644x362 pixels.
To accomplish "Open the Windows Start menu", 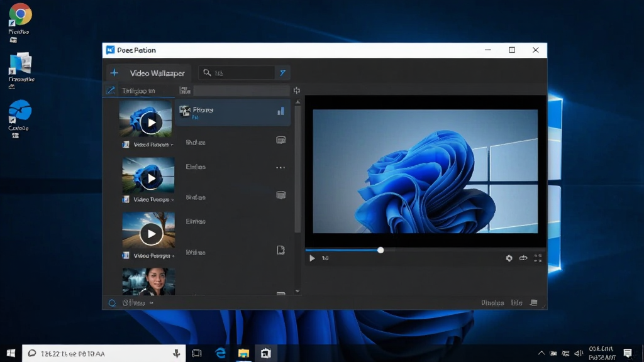I will (x=11, y=353).
